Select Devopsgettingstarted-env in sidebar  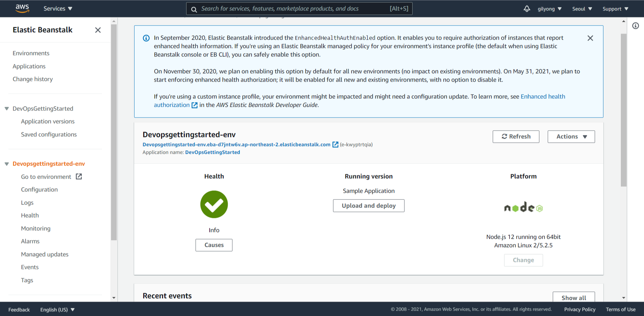[x=49, y=164]
